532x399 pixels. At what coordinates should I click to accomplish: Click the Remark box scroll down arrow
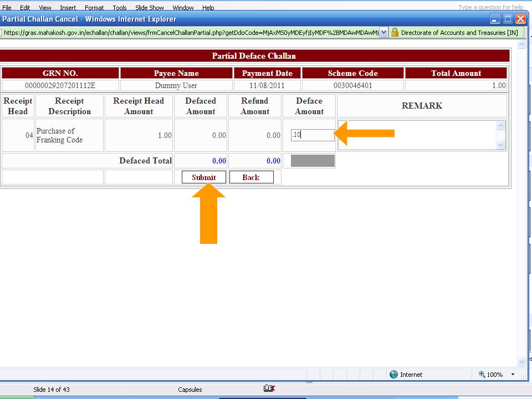coord(501,145)
